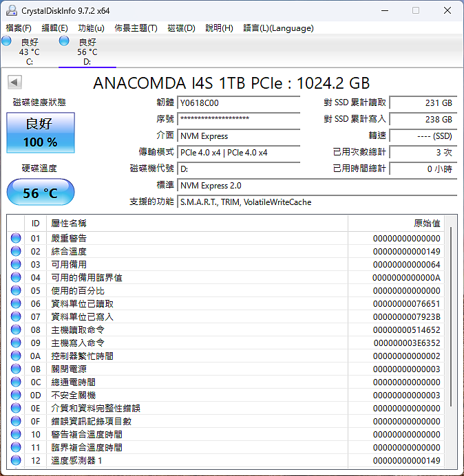The image size is (464, 476).
Task: Click the 介面 field NVM Express
Action: tap(239, 136)
